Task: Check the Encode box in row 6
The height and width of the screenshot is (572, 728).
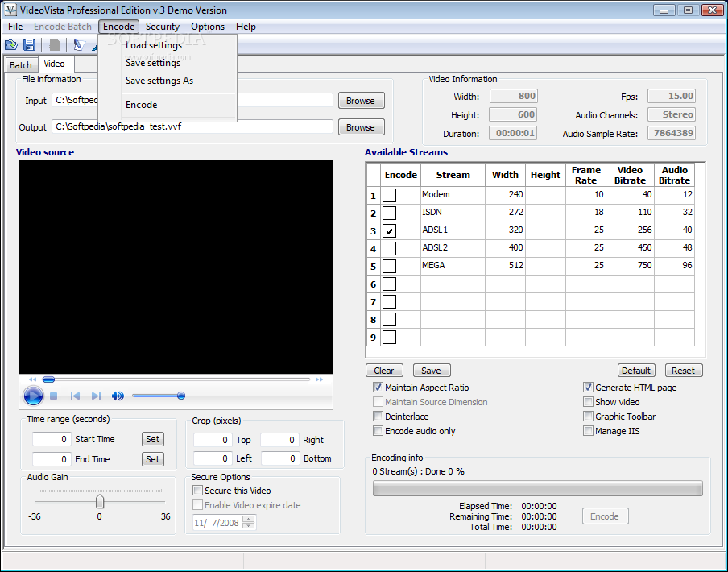Action: tap(389, 284)
